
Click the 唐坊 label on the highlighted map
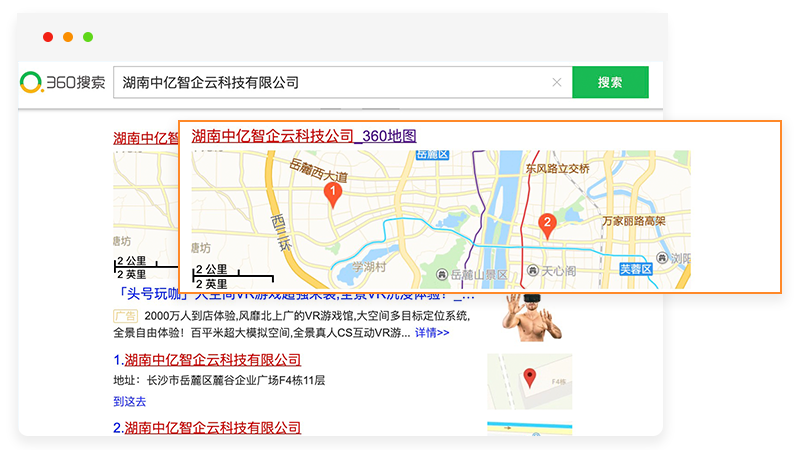[x=201, y=248]
